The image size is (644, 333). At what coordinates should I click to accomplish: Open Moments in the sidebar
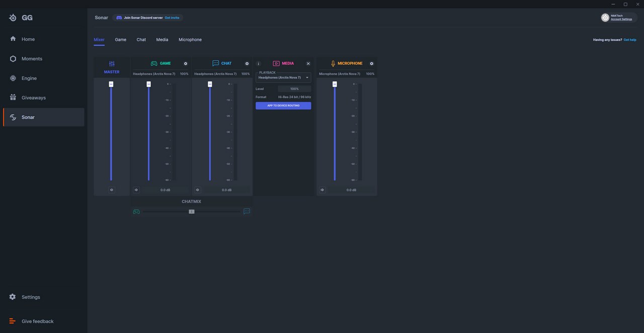pos(43,59)
